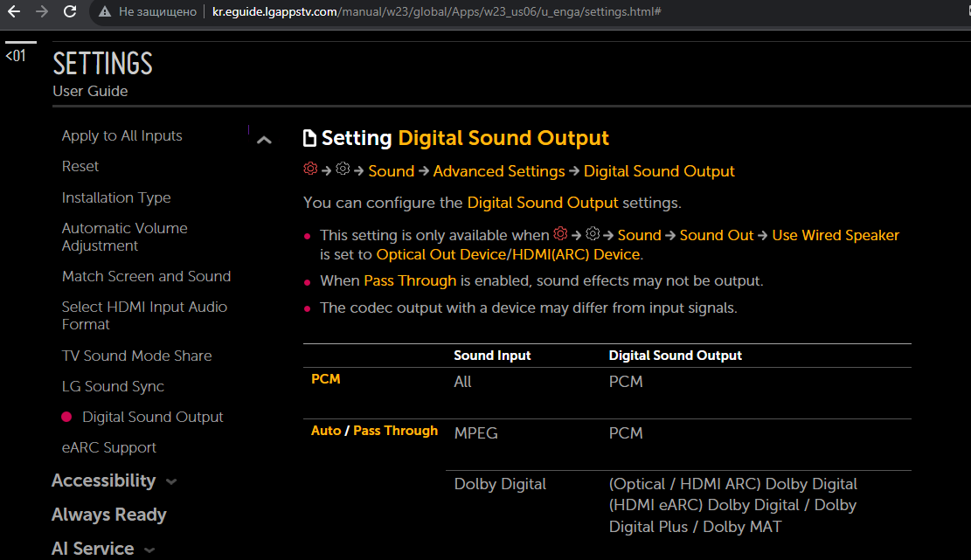Open Select HDMI Input Audio Format

[144, 315]
